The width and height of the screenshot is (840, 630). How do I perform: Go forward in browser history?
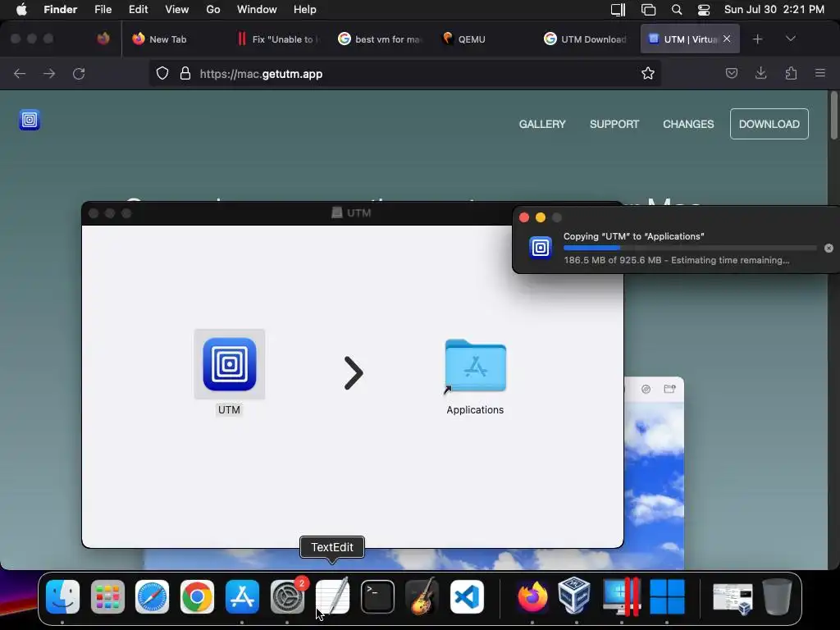tap(49, 73)
